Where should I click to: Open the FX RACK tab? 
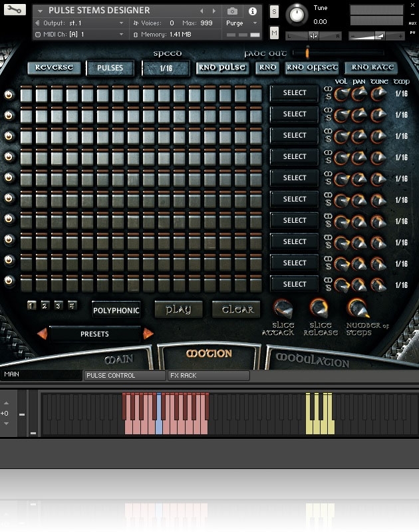tap(208, 376)
